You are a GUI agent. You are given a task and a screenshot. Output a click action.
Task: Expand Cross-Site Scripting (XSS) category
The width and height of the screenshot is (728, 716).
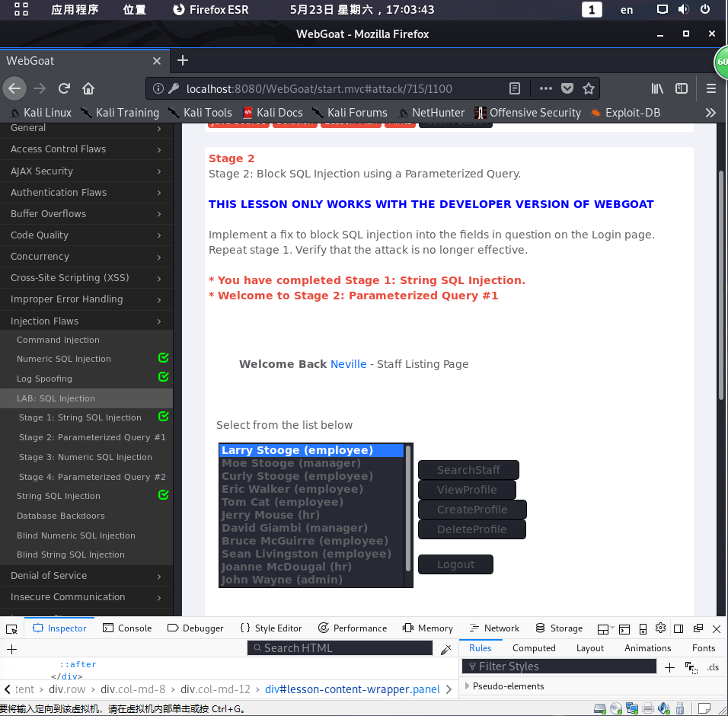click(86, 278)
